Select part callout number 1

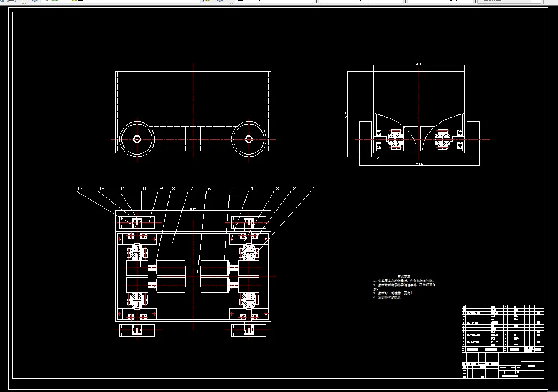click(314, 189)
